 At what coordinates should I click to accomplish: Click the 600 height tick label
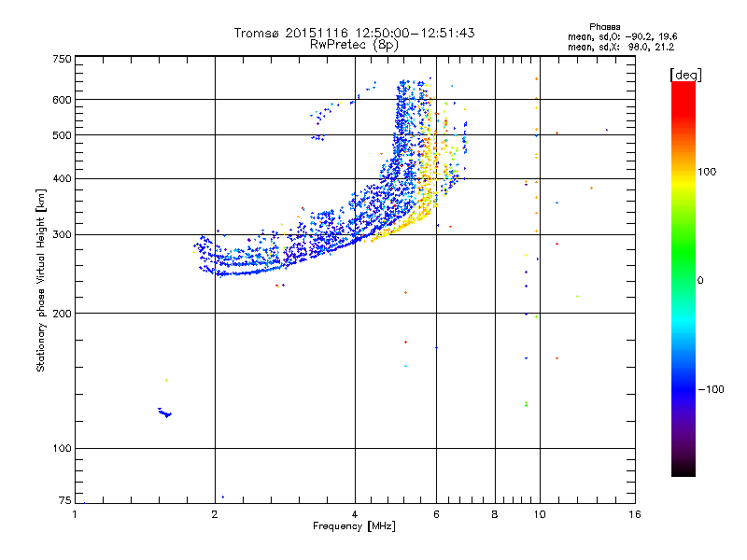(62, 100)
